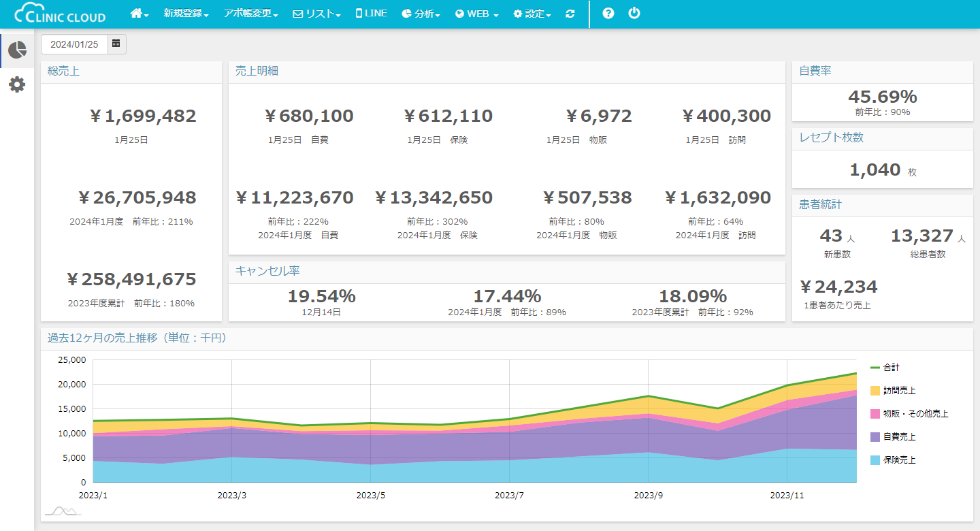This screenshot has height=531, width=980.
Task: Click the power logout icon
Action: coord(634,13)
